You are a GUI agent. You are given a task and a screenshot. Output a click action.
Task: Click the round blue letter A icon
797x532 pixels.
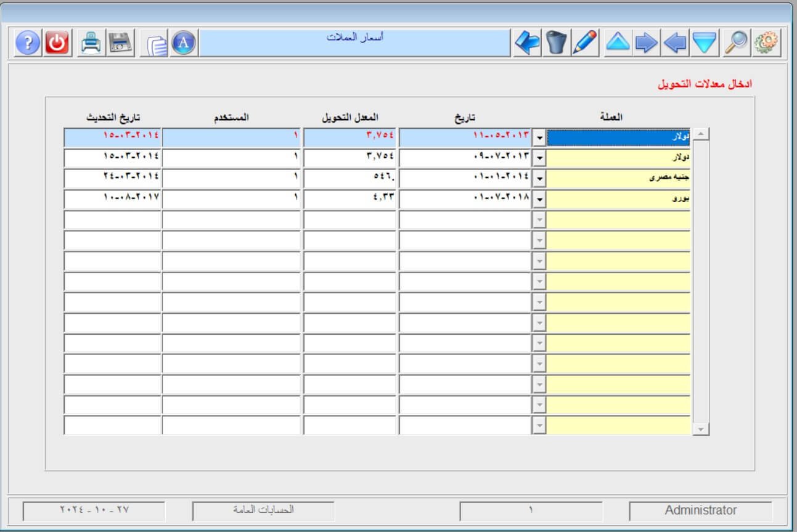click(184, 43)
